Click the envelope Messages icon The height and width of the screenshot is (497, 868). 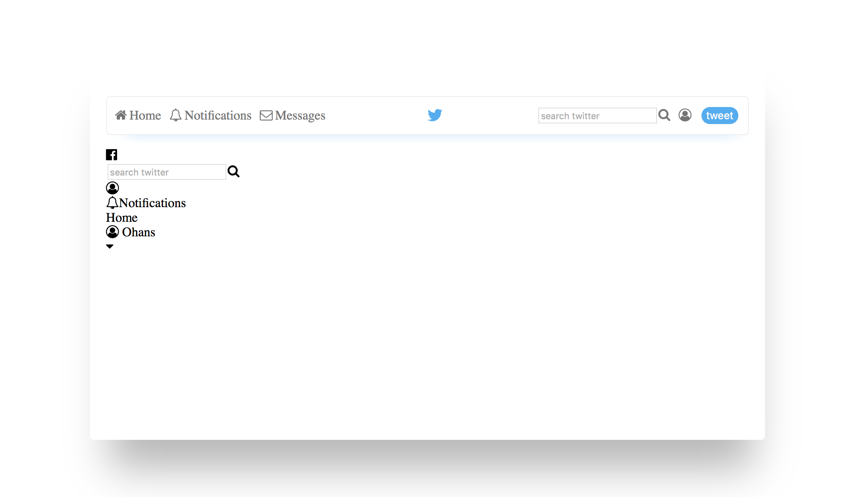[266, 116]
